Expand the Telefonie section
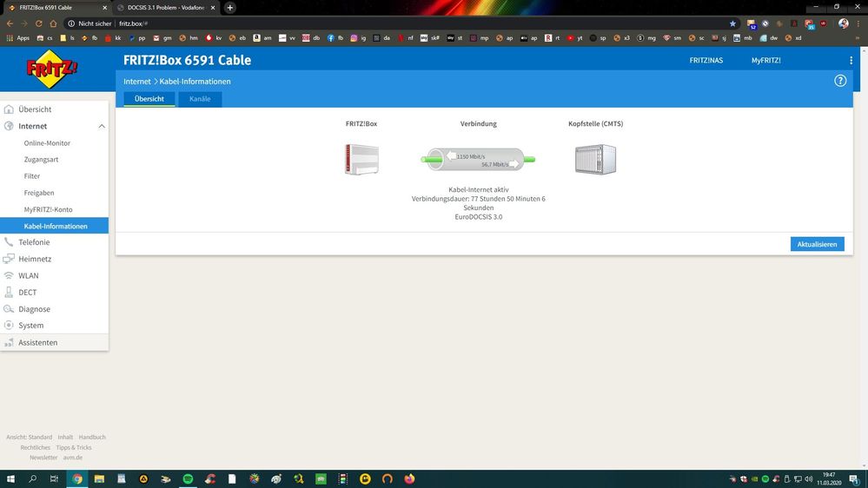This screenshot has width=868, height=488. click(x=34, y=242)
